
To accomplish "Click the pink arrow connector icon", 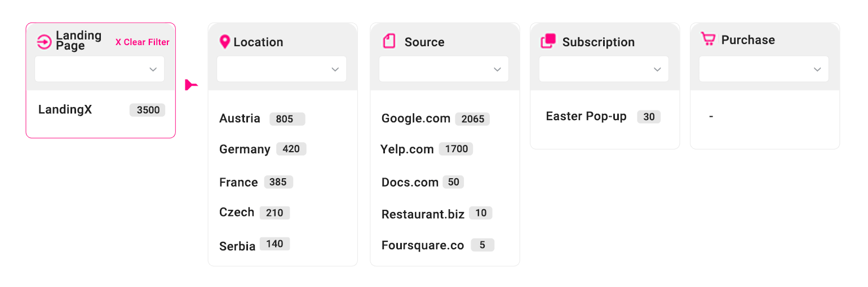I will point(191,85).
